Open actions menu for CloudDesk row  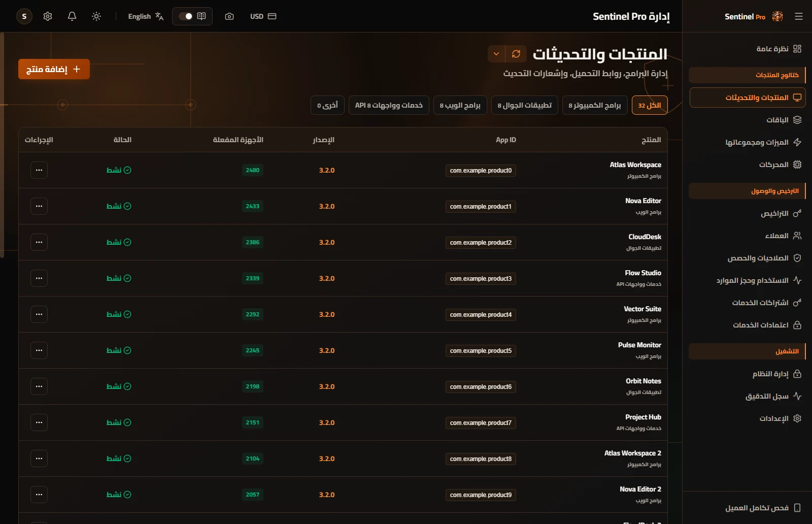click(x=39, y=242)
